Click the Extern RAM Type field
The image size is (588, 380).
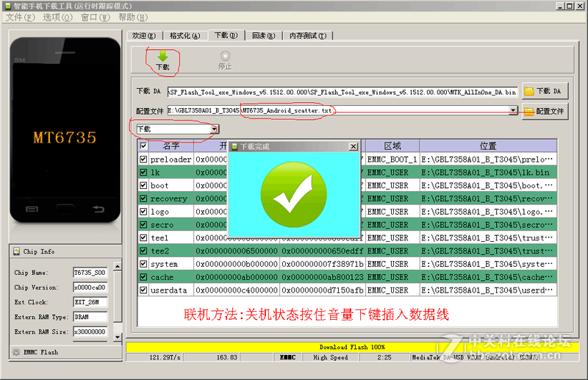click(90, 317)
